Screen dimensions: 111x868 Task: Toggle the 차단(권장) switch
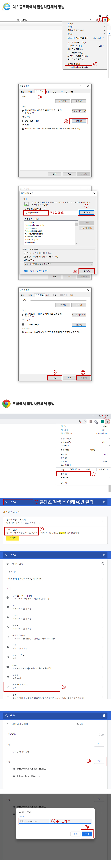click(101, 734)
